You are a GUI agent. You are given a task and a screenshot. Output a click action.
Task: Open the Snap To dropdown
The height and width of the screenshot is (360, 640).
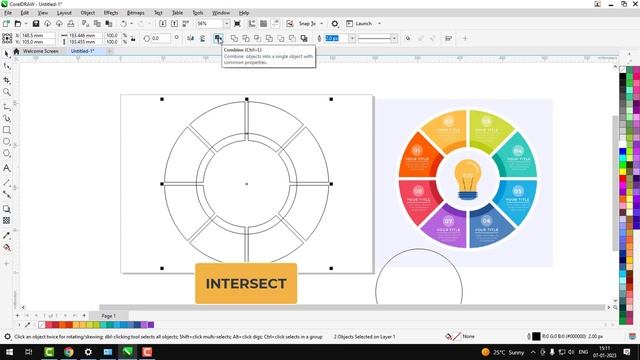[322, 24]
